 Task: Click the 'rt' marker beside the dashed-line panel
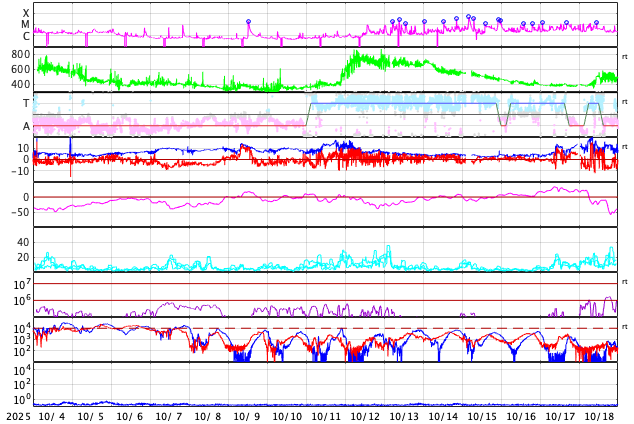click(624, 327)
